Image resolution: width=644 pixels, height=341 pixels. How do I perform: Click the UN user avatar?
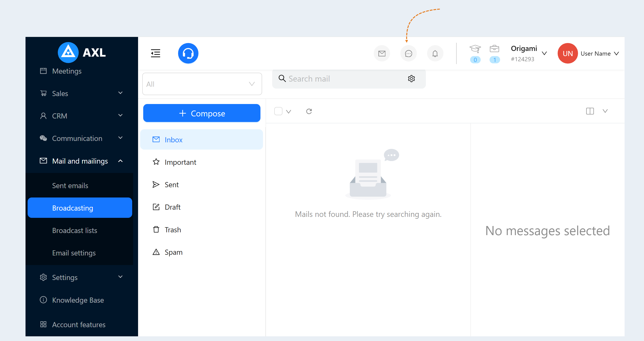[x=567, y=53]
